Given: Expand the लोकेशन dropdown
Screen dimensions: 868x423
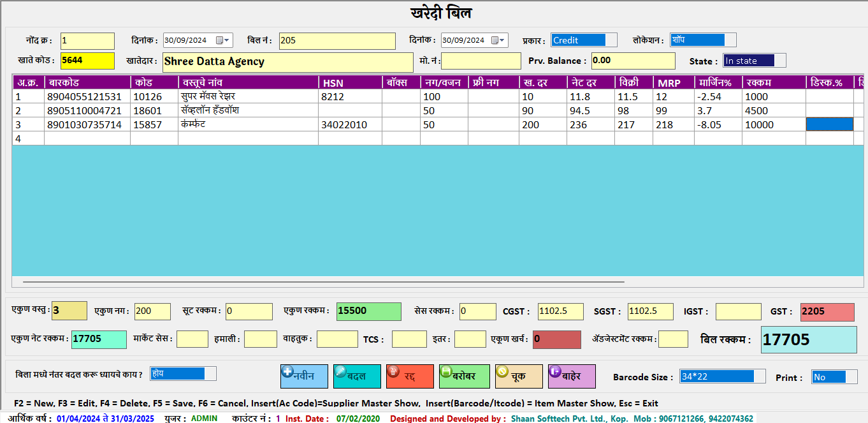Looking at the screenshot, I should (730, 40).
